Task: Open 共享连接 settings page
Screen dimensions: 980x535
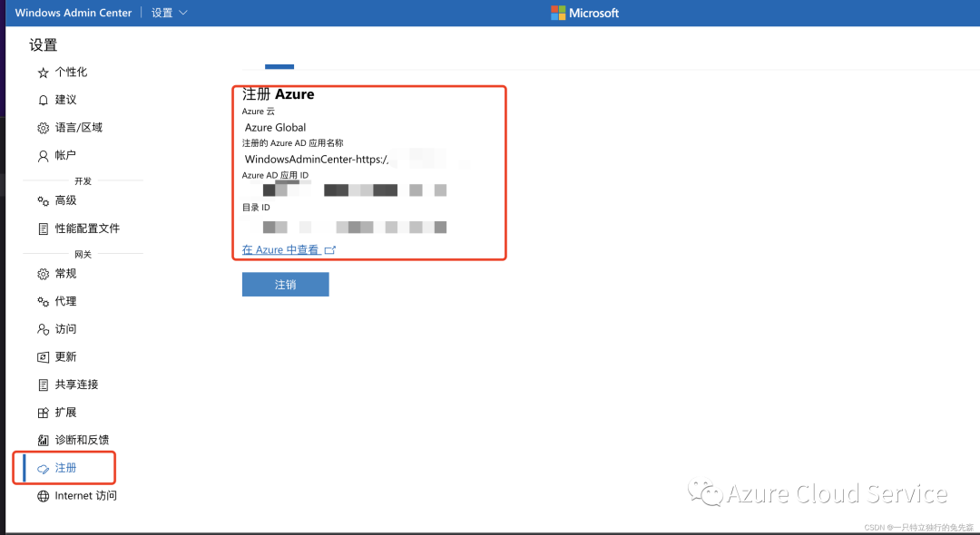Action: (76, 384)
